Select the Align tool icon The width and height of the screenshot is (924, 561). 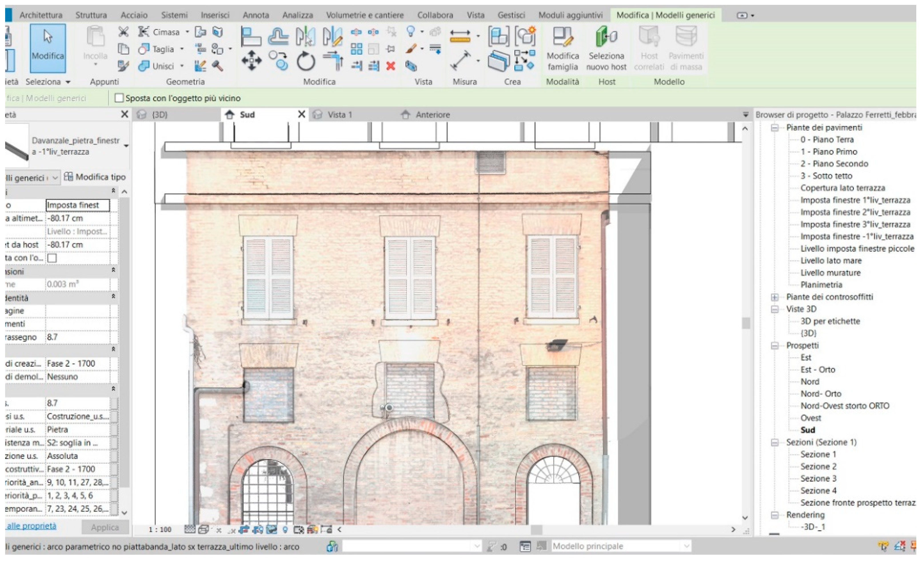click(x=251, y=36)
